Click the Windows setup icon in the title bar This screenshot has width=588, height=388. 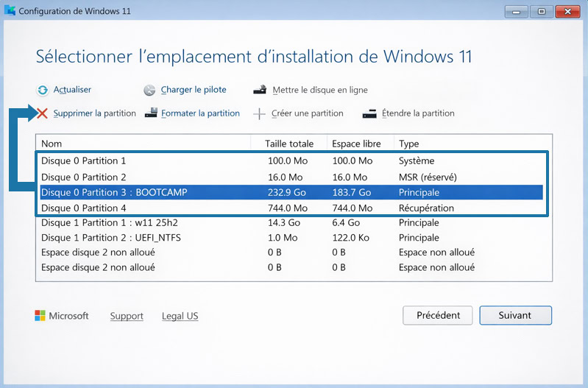tap(10, 10)
